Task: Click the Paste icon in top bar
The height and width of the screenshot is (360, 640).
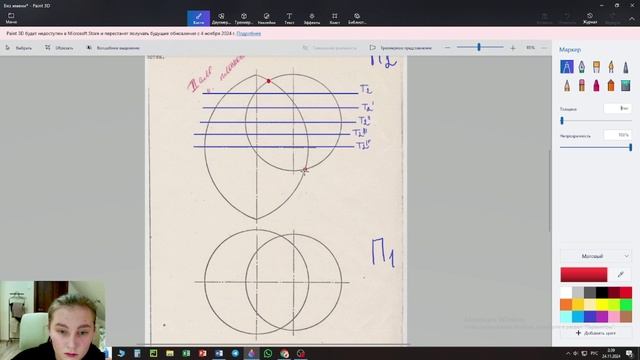Action: 544,18
